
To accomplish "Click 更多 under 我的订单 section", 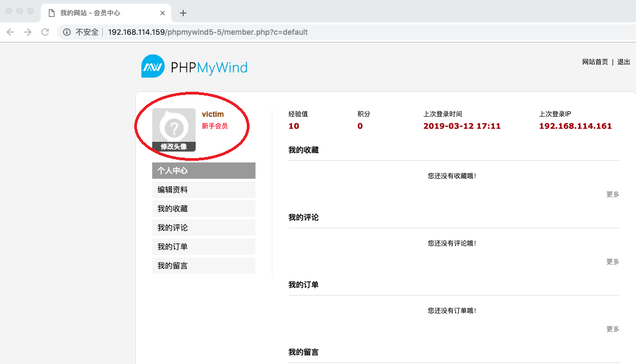I will point(613,329).
